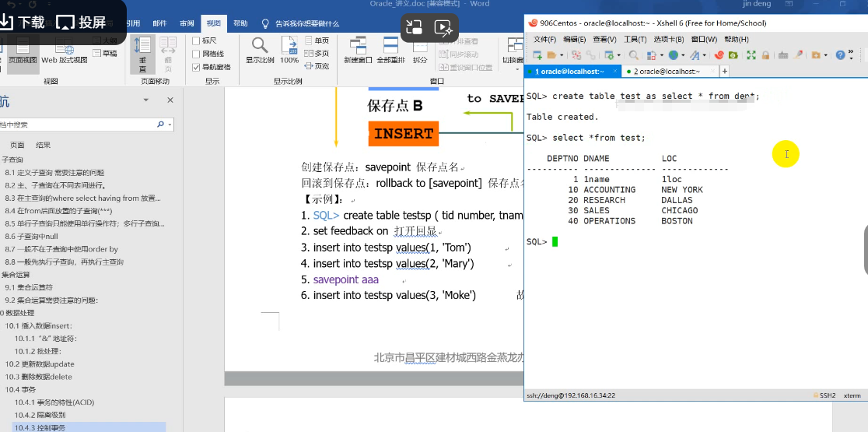Screen dimensions: 868x432
Task: Close the Word navigation pane with X
Action: [170, 100]
